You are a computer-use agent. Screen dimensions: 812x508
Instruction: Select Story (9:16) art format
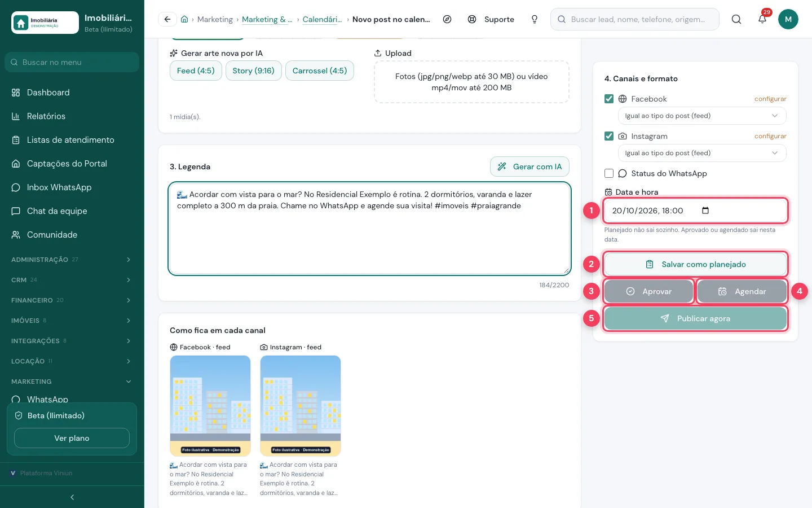(x=253, y=71)
